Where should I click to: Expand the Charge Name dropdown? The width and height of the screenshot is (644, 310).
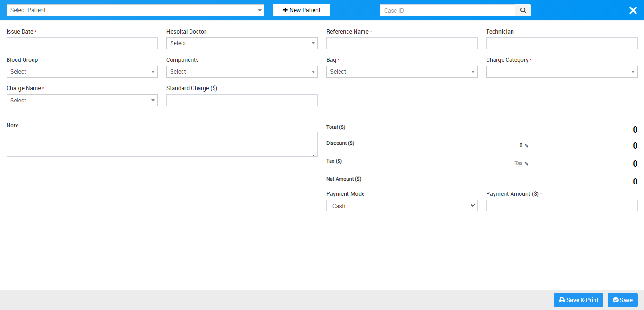82,101
